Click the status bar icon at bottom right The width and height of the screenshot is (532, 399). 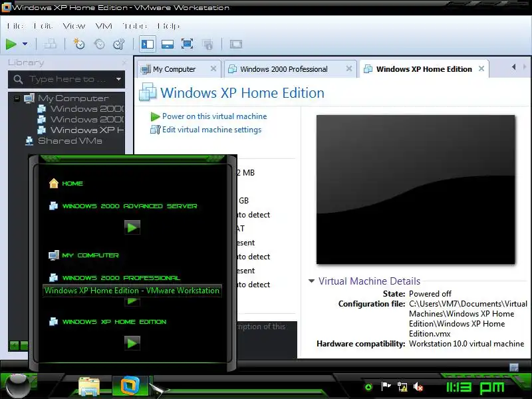tap(514, 367)
